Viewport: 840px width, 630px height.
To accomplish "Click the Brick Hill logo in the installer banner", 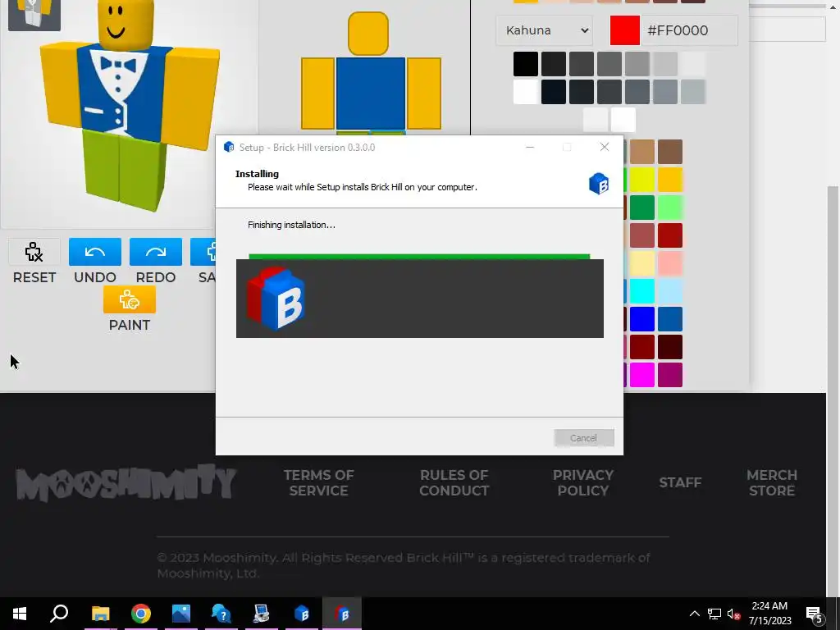I will 276,298.
